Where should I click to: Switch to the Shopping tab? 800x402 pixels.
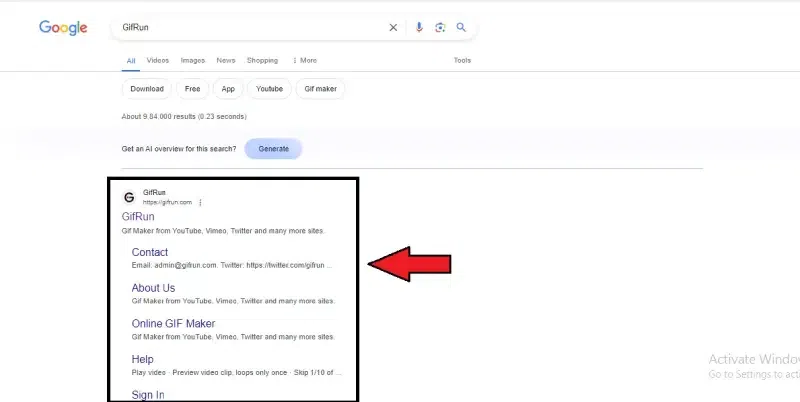262,60
